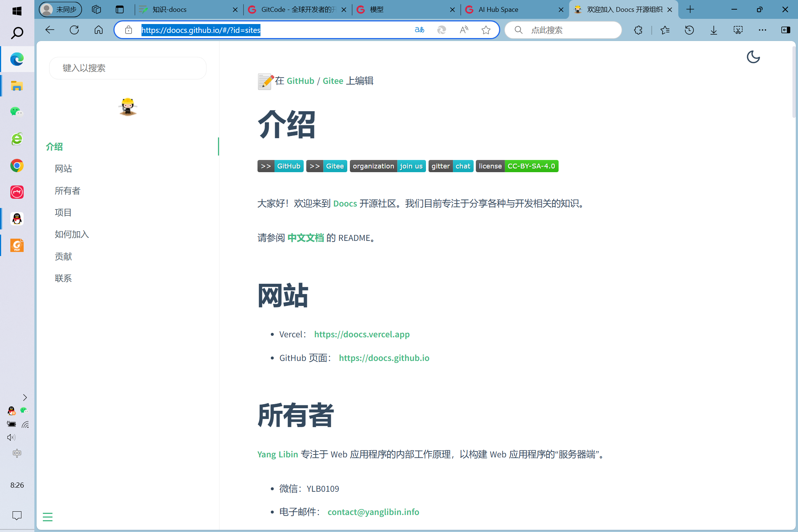Click the translate page icon in the address bar
The width and height of the screenshot is (798, 532).
click(x=419, y=30)
